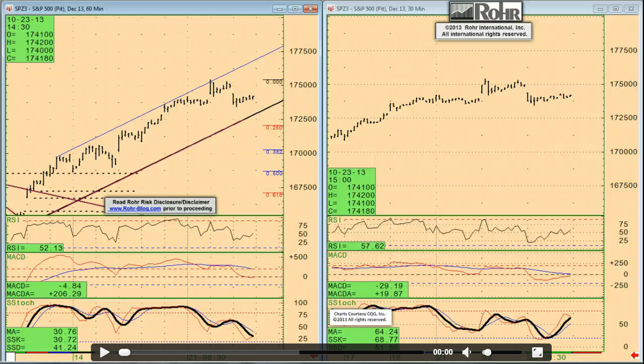Maximize the 60 Min chart window
The image size is (644, 364).
pyautogui.click(x=295, y=8)
